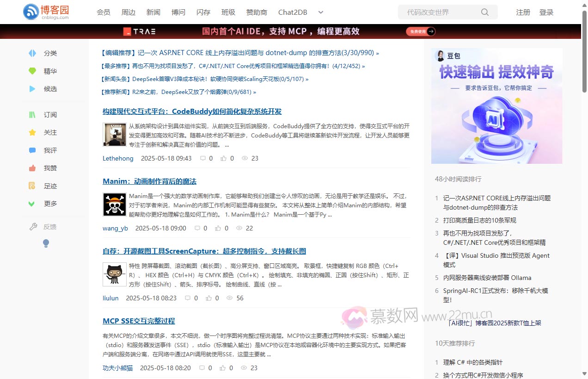This screenshot has height=379, width=588.
Task: Open article MCP SSE交互完整过程
Action: coord(139,321)
